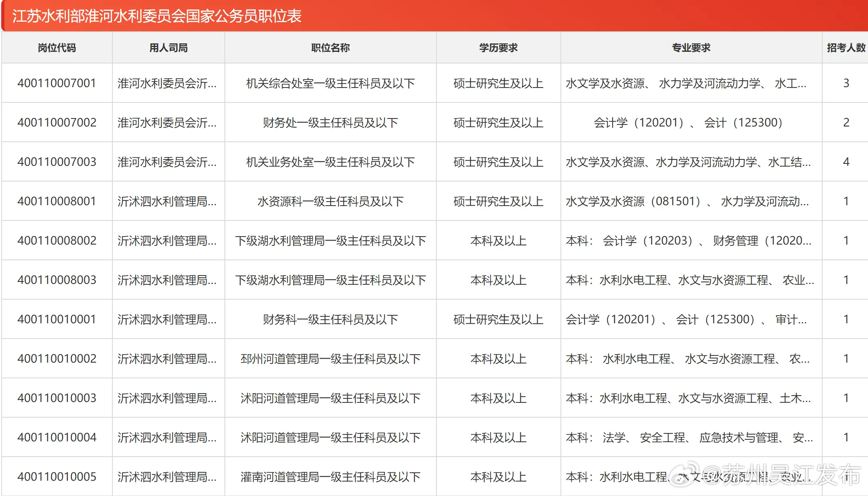Click 灌南河道管理局一级主任科员及以下 position name

pyautogui.click(x=330, y=477)
